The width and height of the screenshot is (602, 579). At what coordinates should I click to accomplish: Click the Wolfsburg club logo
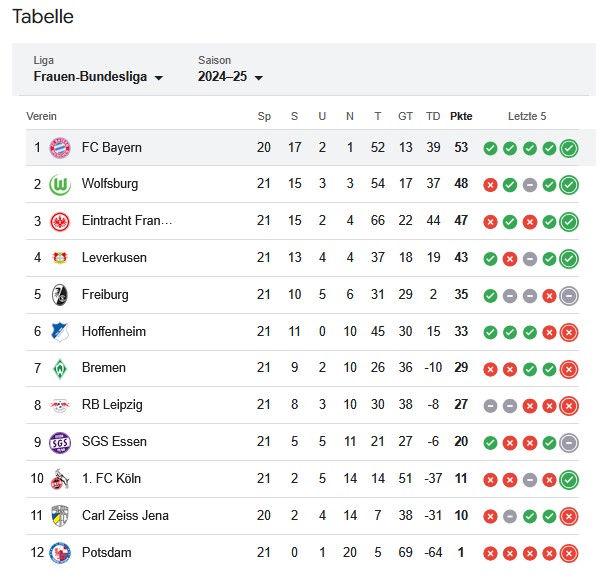(60, 185)
